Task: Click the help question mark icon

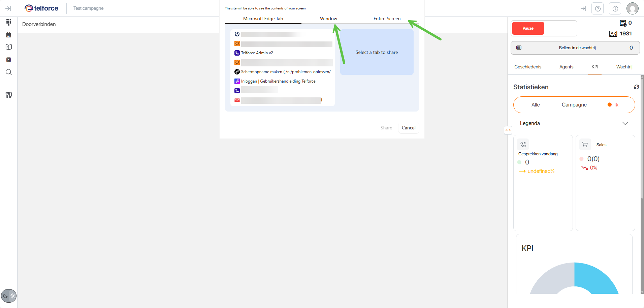Action: 598,9
